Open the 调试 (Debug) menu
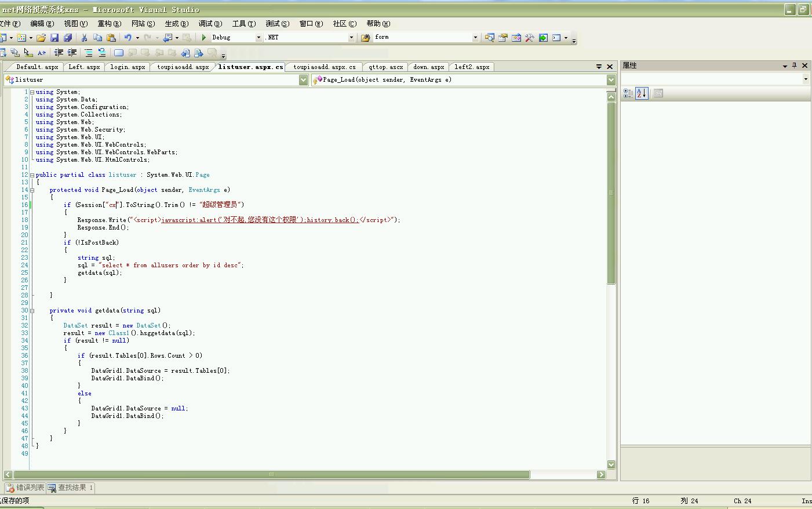The width and height of the screenshot is (812, 509). [x=210, y=24]
